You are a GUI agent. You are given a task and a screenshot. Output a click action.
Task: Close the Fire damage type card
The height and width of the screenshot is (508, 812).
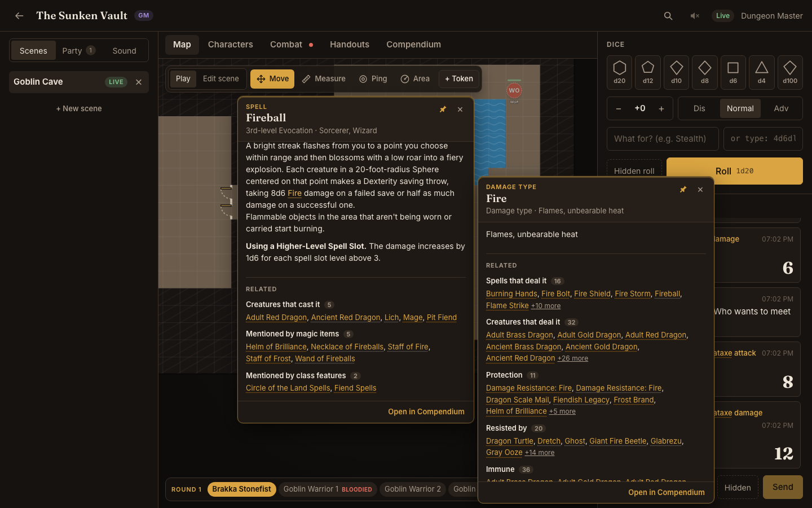[700, 190]
